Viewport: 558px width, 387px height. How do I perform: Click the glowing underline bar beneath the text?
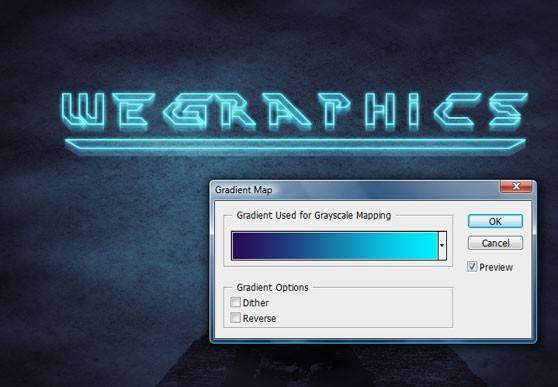(x=295, y=146)
